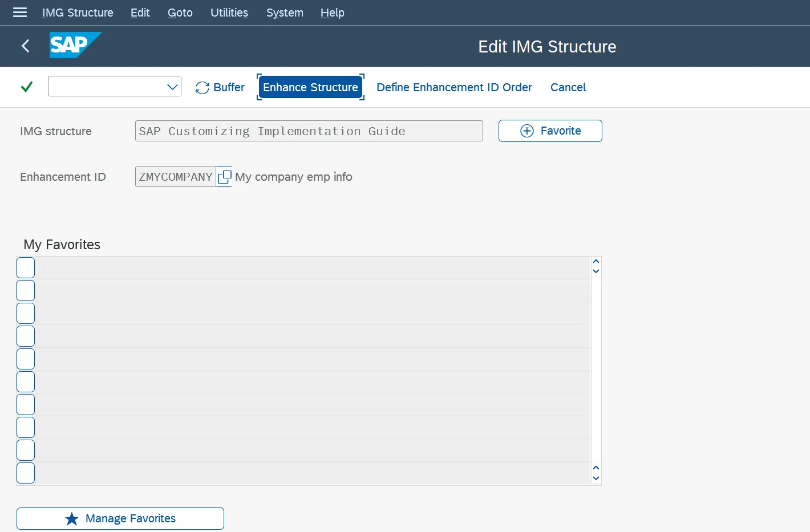Click the Cancel action

(568, 87)
